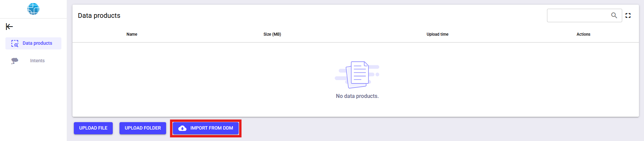
Task: Click the empty documents illustration
Action: 357,74
